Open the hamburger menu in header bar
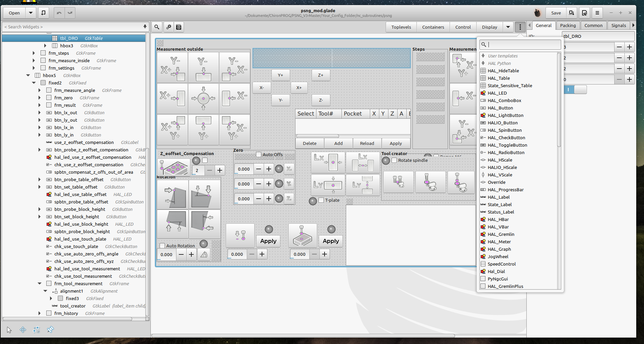This screenshot has height=344, width=644. pyautogui.click(x=597, y=13)
